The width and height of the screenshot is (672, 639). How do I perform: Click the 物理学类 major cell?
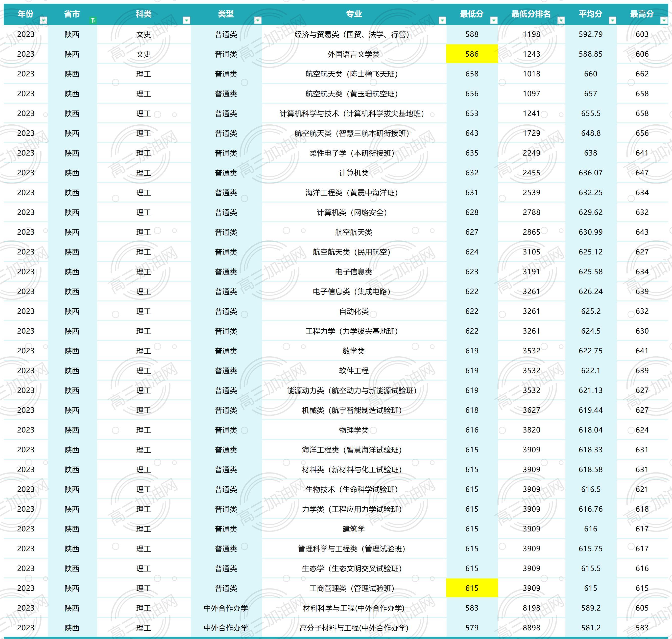354,430
